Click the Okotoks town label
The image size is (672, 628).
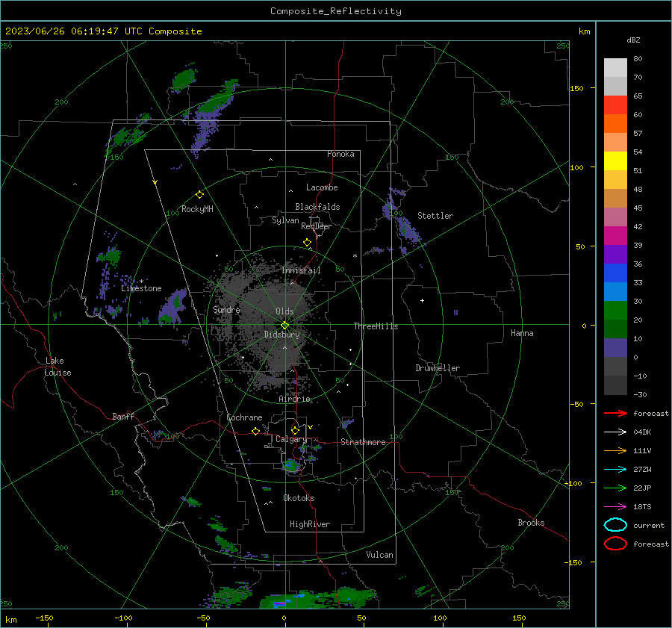[x=299, y=498]
